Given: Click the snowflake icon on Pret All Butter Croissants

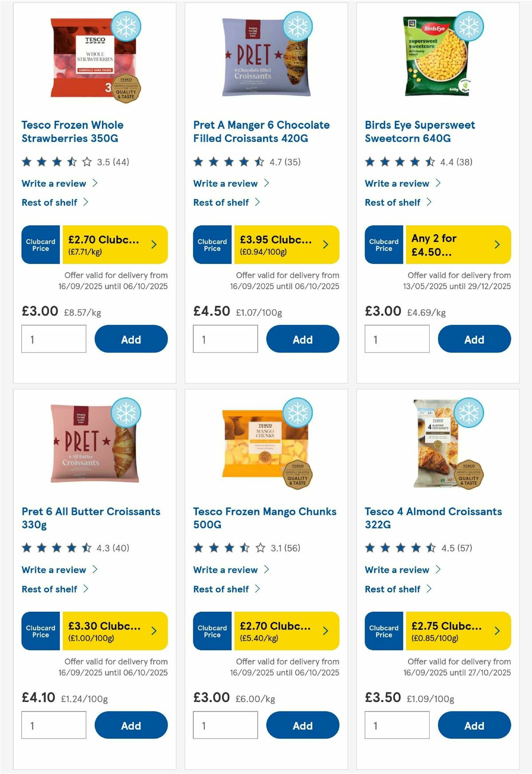Looking at the screenshot, I should pos(125,412).
